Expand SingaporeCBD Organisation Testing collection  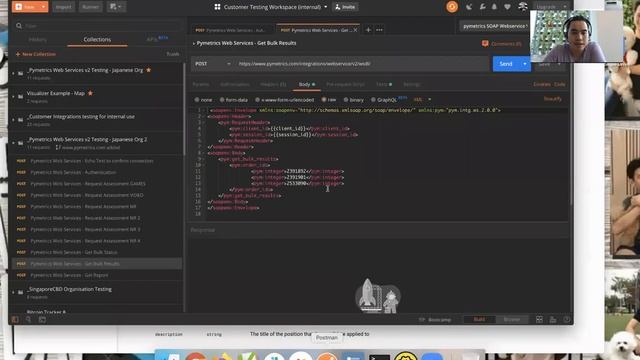pos(13,293)
